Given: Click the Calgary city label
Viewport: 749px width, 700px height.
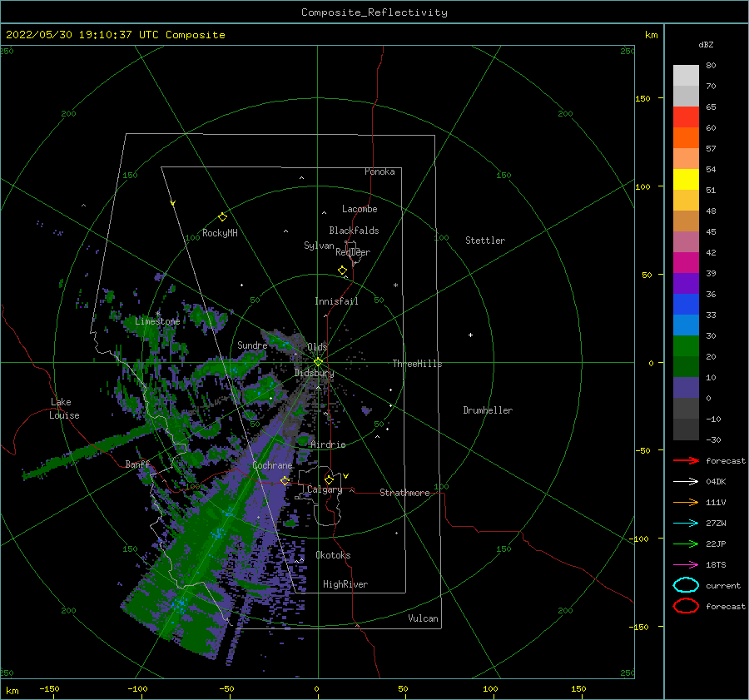Looking at the screenshot, I should click(x=325, y=489).
